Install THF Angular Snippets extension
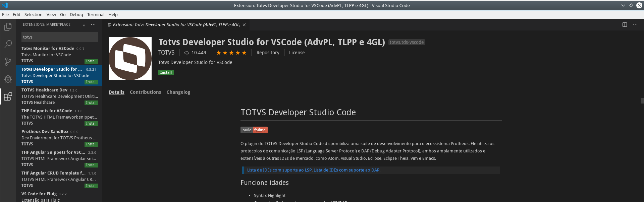644x202 pixels. (91, 165)
